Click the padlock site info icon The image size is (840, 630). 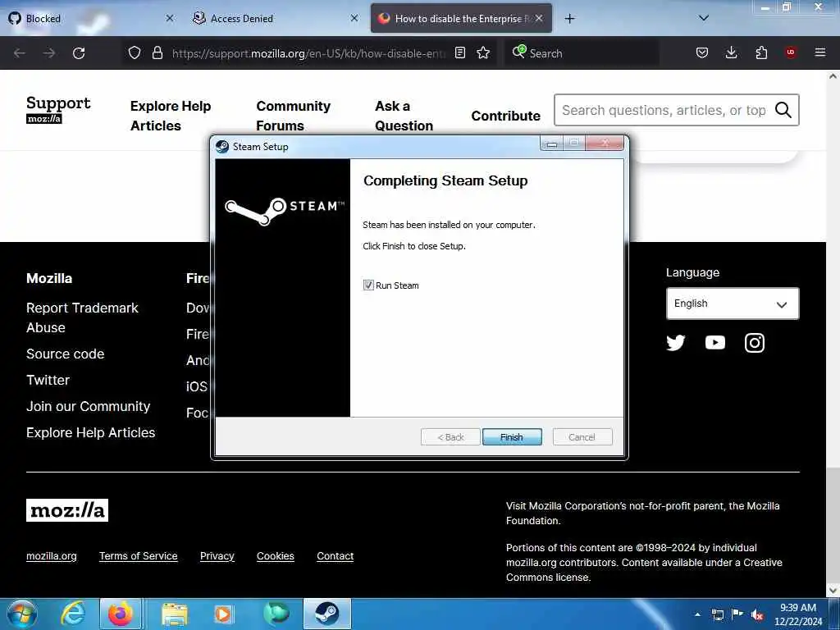point(157,52)
